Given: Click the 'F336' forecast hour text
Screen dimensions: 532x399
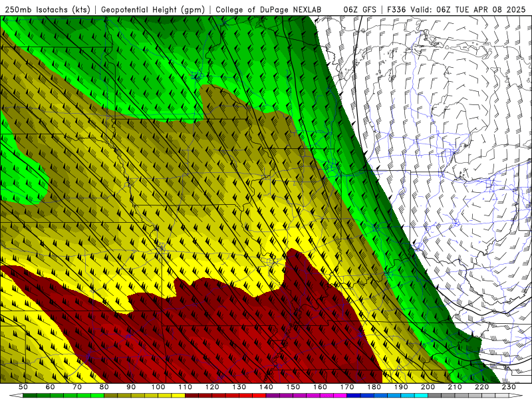Looking at the screenshot, I should tap(396, 10).
